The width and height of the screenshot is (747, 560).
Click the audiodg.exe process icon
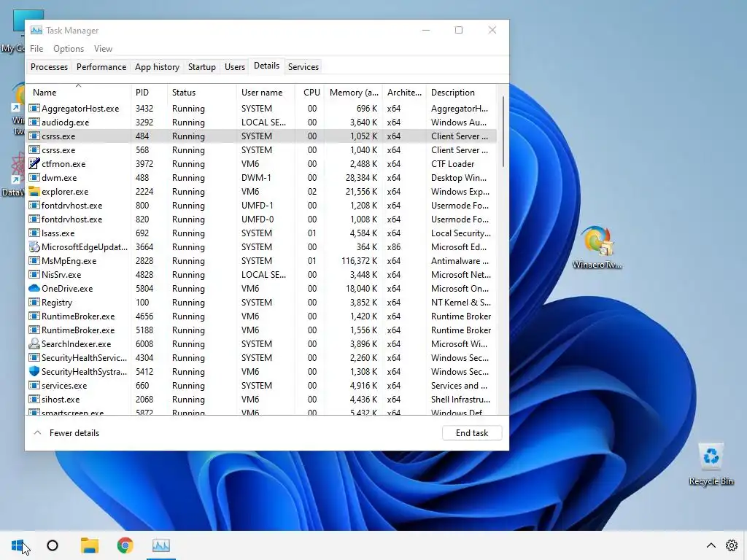[34, 122]
